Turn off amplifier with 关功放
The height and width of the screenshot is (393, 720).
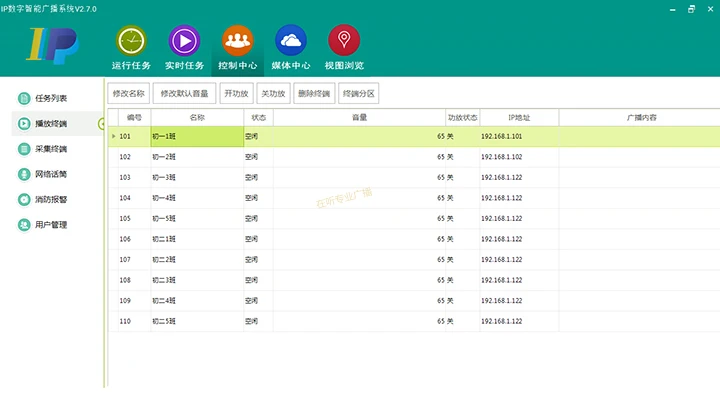(x=274, y=93)
